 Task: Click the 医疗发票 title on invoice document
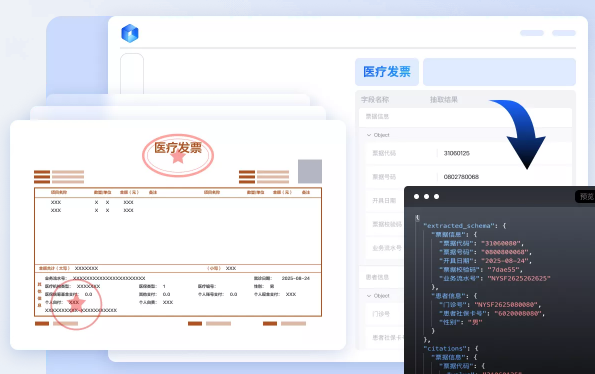[x=178, y=148]
